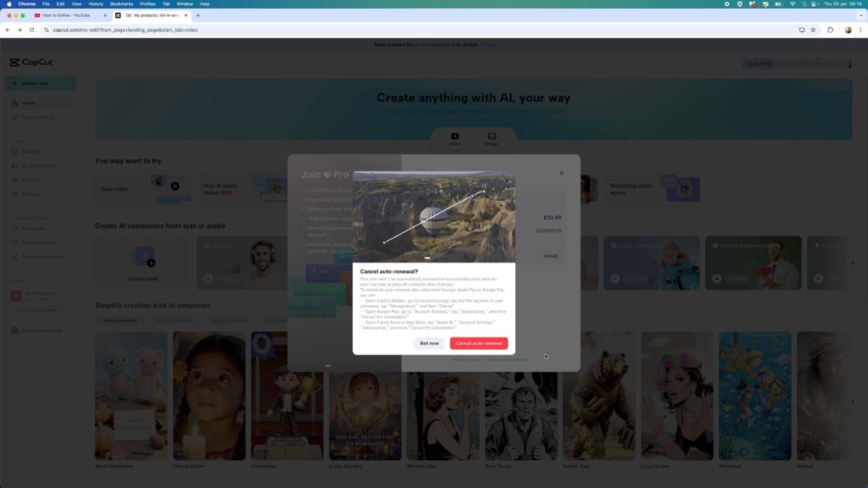Open the Claymation template

click(x=287, y=396)
